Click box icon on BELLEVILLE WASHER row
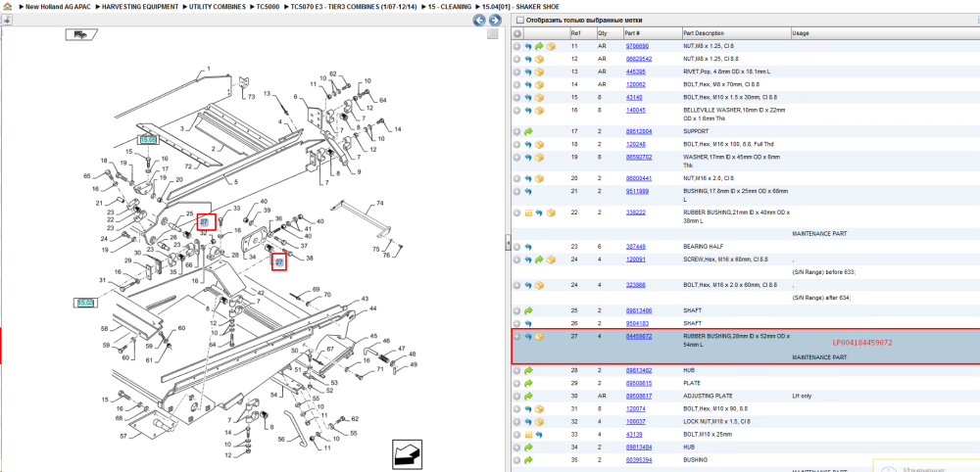The height and width of the screenshot is (472, 980). tap(539, 110)
